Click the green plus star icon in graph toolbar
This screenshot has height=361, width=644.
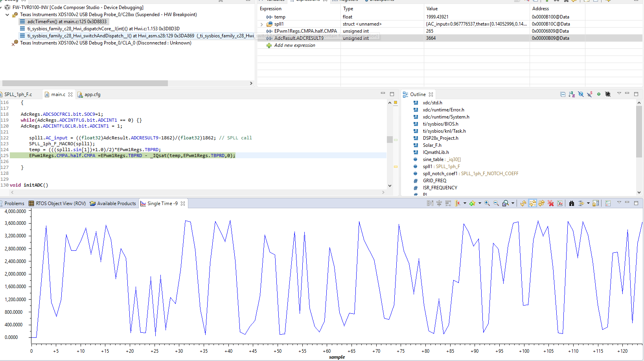[472, 204]
